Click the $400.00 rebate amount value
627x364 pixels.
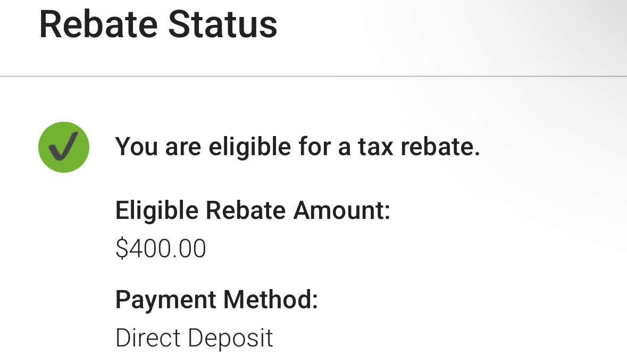(x=161, y=249)
